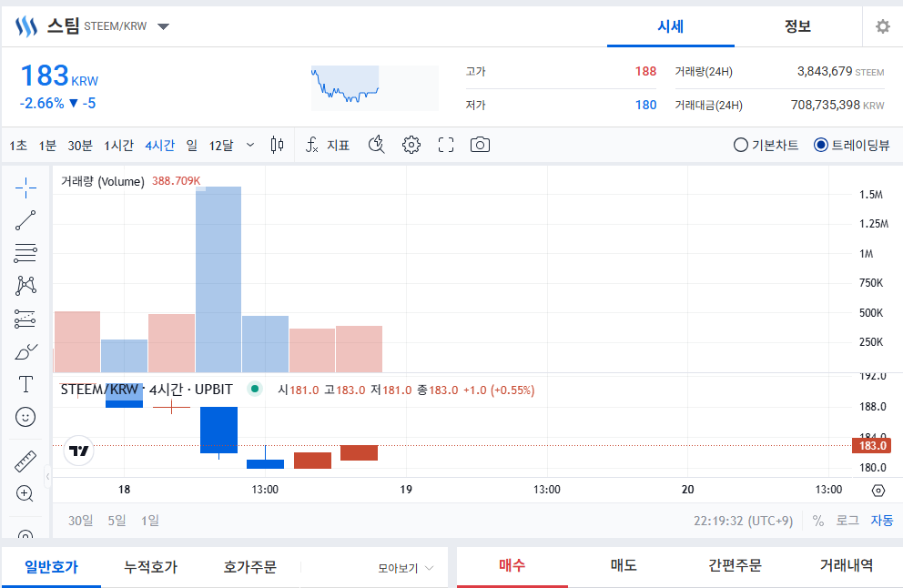Select the 기본차트 radio option
The height and width of the screenshot is (588, 903).
click(x=766, y=145)
